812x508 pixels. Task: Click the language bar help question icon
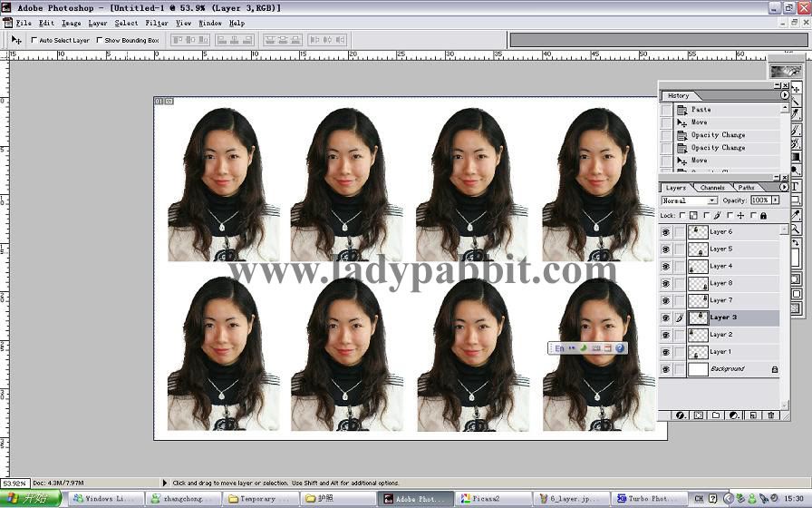pos(620,348)
